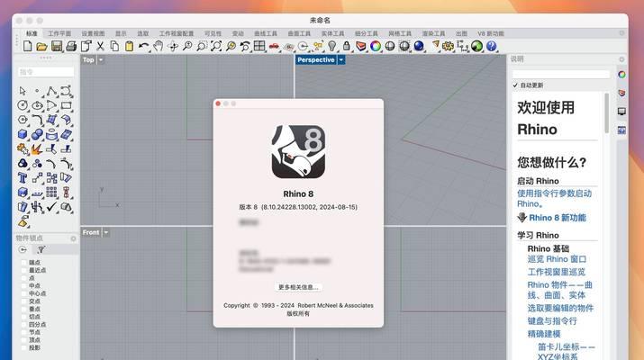The image size is (644, 360).
Task: Select the Rectangle tool in the sidebar
Action: pos(66,105)
